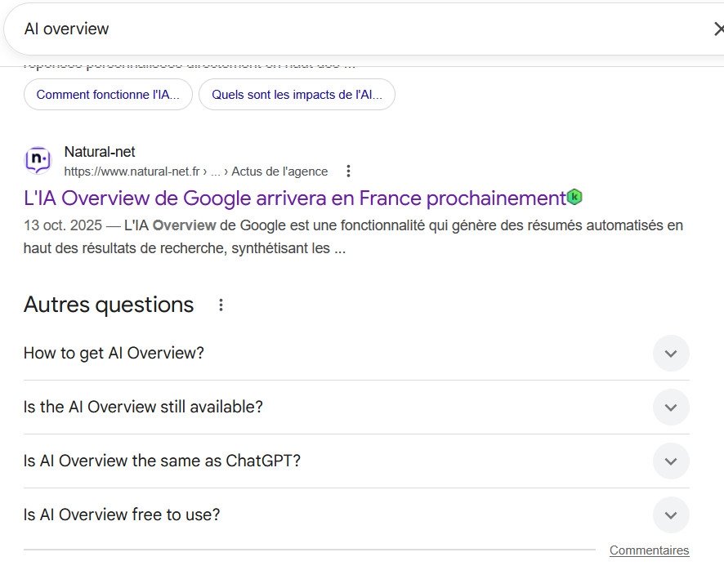This screenshot has height=588, width=724.
Task: Open "L'IA Overview de Google arrivera en France" result
Action: click(x=294, y=198)
